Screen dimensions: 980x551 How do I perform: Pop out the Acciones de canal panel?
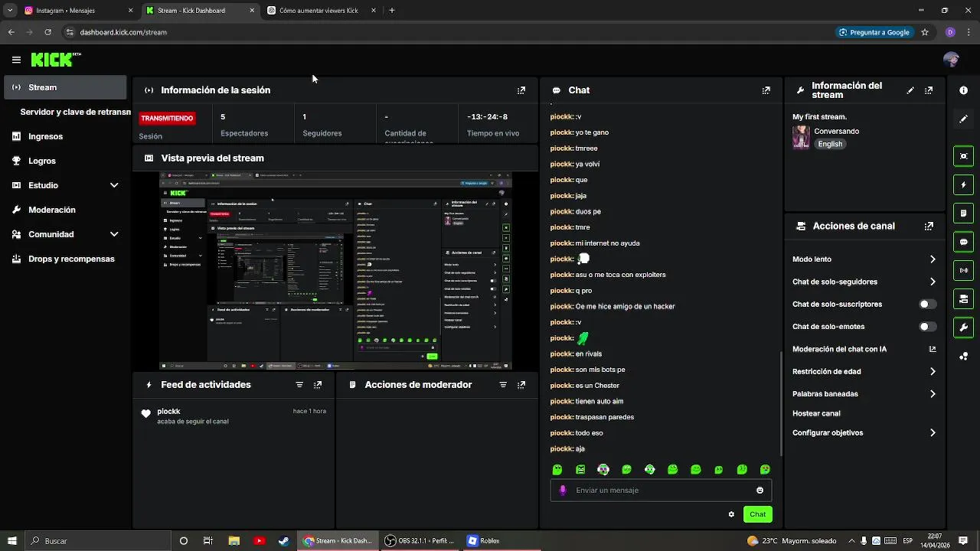point(929,227)
